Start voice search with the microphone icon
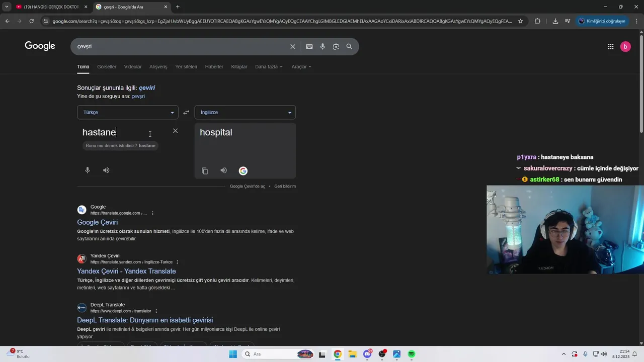Viewport: 644px width, 362px height. click(323, 46)
